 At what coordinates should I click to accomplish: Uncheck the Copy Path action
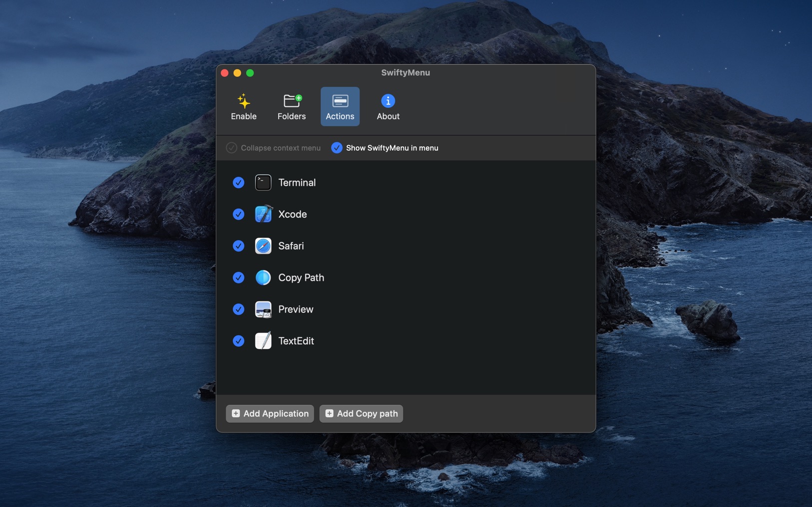click(x=238, y=277)
